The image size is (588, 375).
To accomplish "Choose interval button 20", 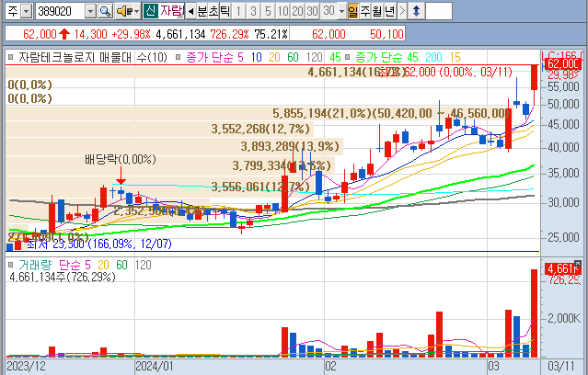I will tap(297, 11).
